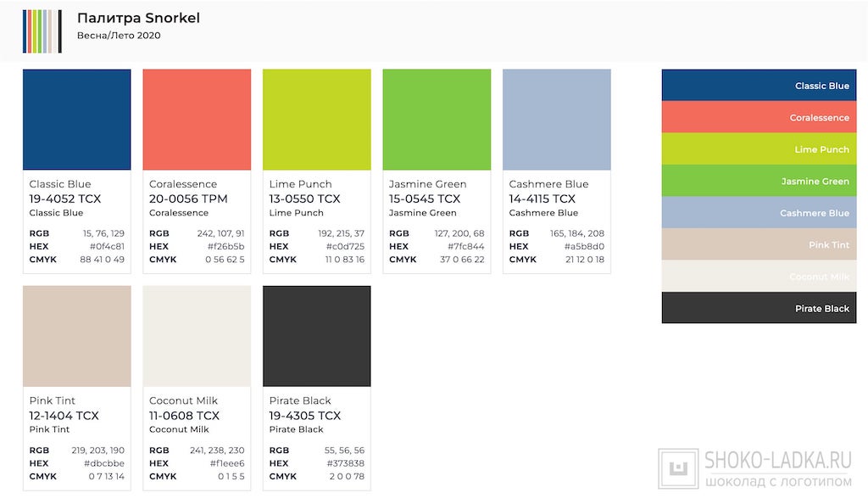Select the Coralessence square swatch
Viewport: 868px width, 504px height.
tap(197, 120)
